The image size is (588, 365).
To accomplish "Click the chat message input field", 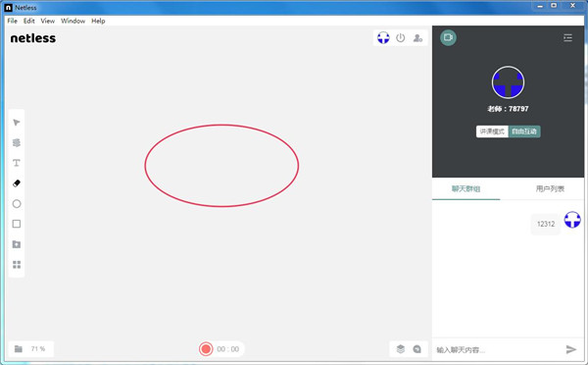I will point(498,350).
